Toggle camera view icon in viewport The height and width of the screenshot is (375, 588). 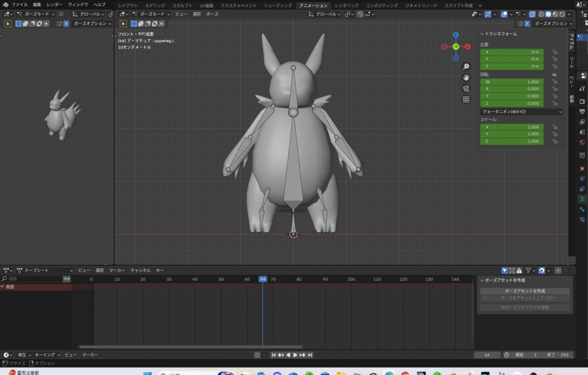coord(466,88)
